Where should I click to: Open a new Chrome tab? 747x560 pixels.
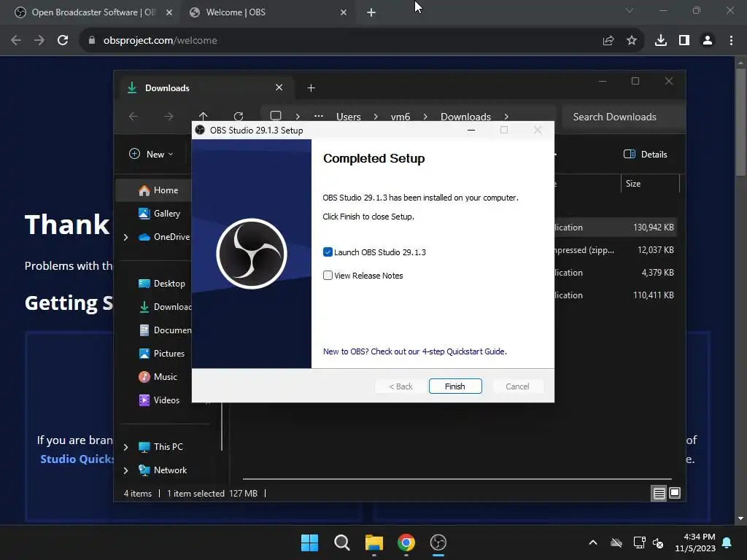371,12
